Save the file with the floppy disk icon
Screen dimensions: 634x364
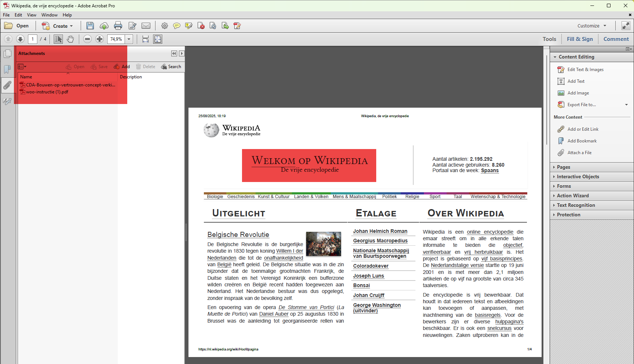(90, 26)
